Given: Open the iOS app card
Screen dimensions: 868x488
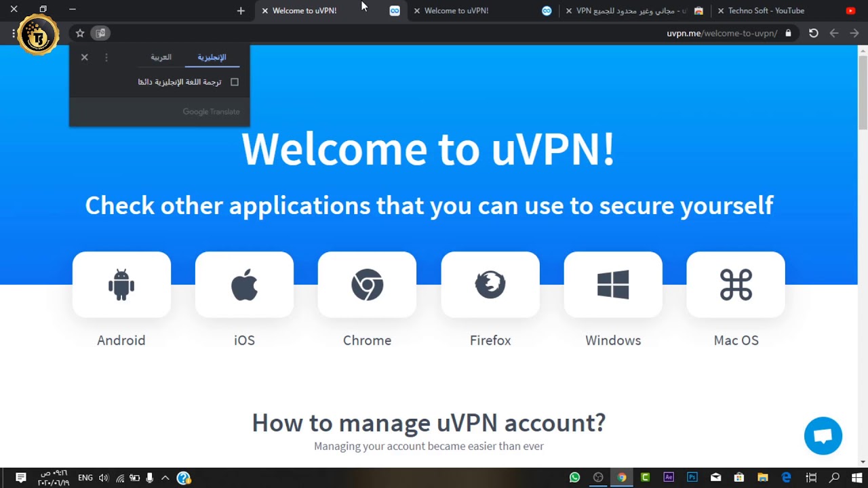Looking at the screenshot, I should pyautogui.click(x=244, y=285).
